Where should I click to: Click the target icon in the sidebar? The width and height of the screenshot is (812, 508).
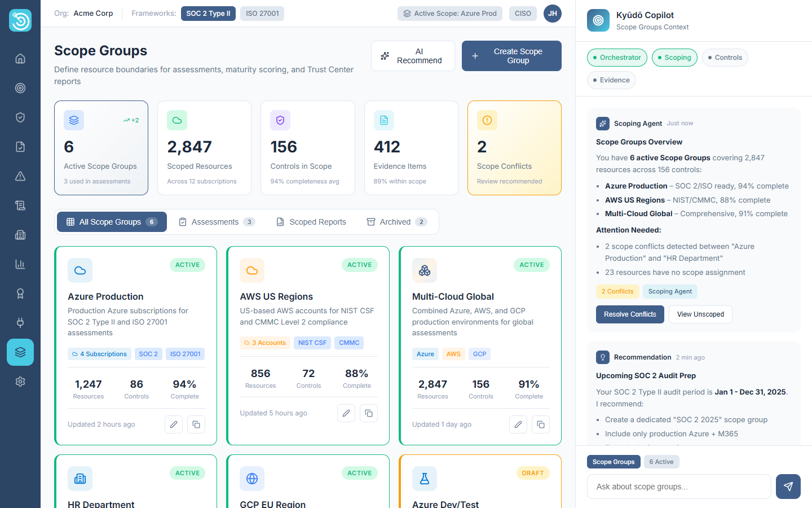pos(20,88)
